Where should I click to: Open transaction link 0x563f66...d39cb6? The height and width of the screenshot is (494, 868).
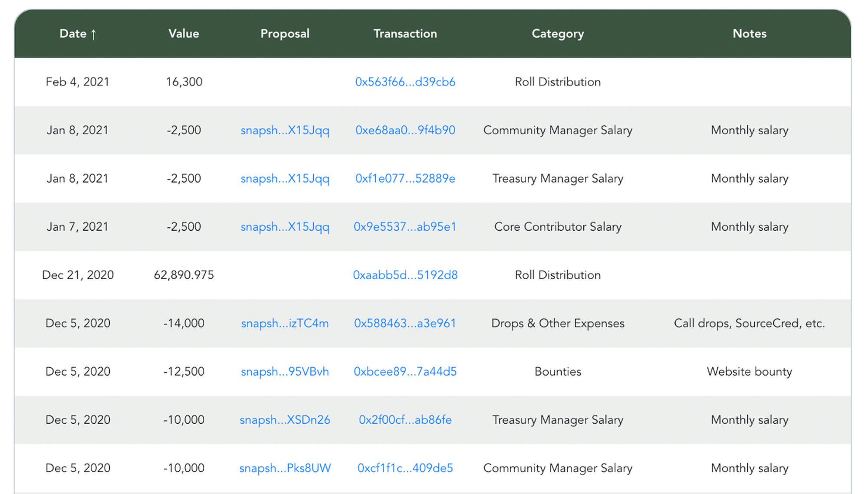coord(405,82)
